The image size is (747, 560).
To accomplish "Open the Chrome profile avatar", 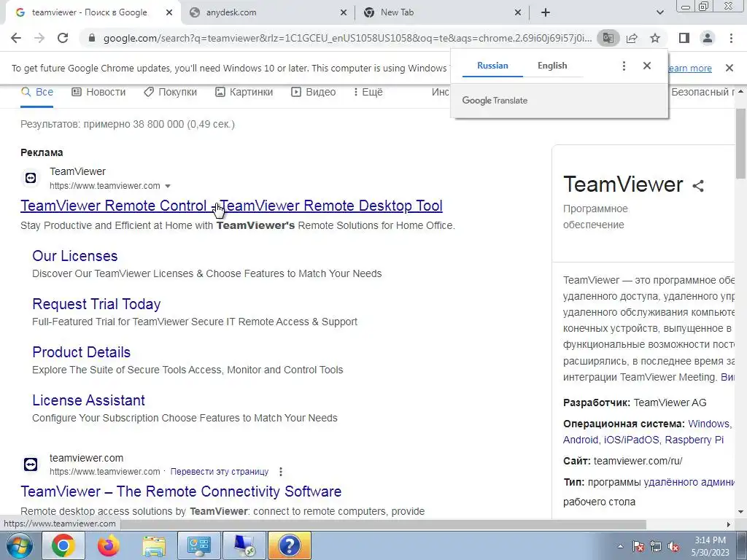I will pyautogui.click(x=708, y=38).
